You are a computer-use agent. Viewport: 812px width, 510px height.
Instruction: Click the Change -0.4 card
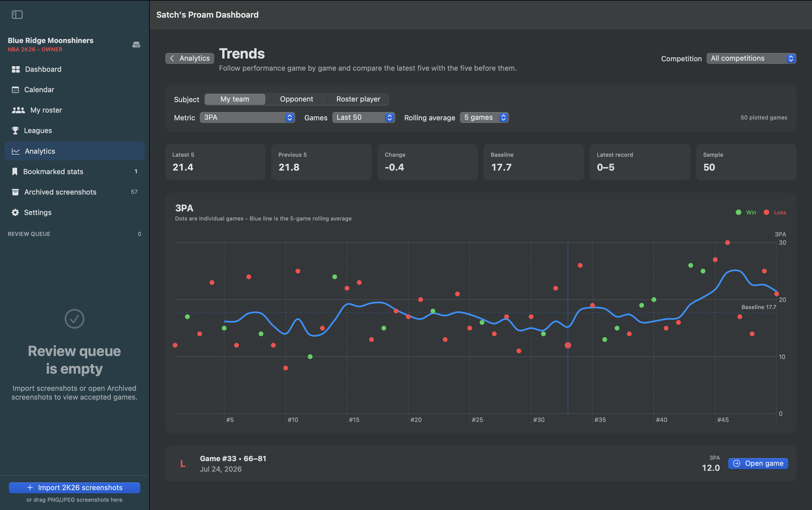[x=428, y=162]
